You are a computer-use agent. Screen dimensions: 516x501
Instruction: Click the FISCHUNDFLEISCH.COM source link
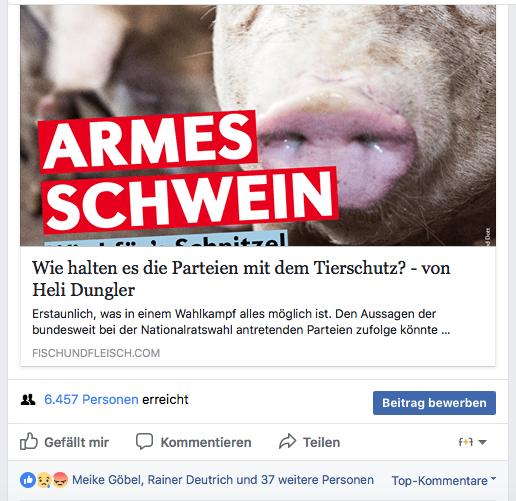pyautogui.click(x=96, y=353)
